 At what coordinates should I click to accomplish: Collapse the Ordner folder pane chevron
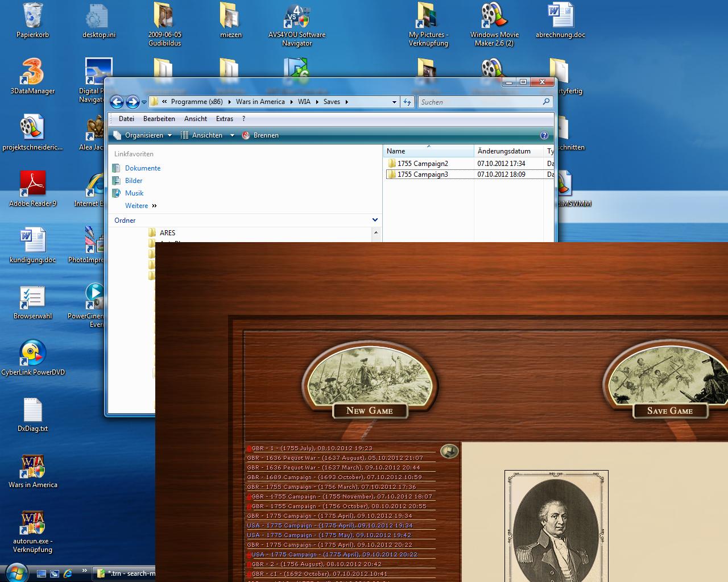(x=375, y=220)
